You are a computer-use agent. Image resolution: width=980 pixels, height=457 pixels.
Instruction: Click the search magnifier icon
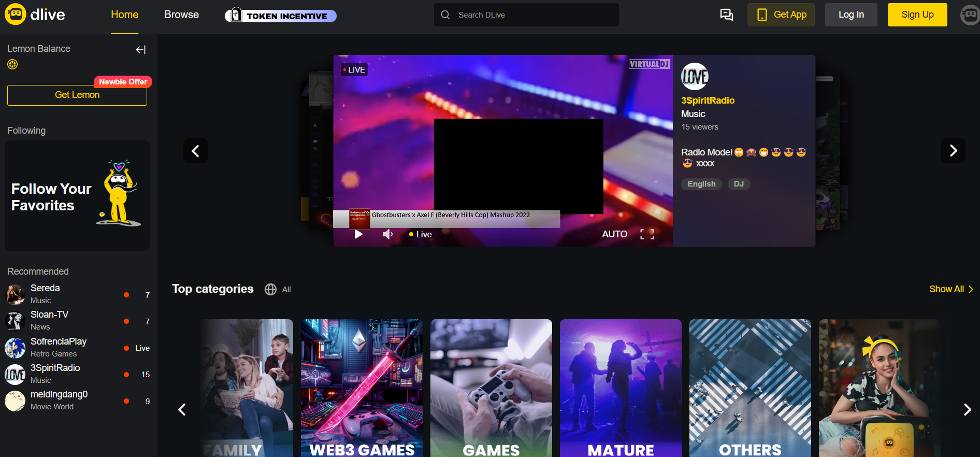[445, 15]
